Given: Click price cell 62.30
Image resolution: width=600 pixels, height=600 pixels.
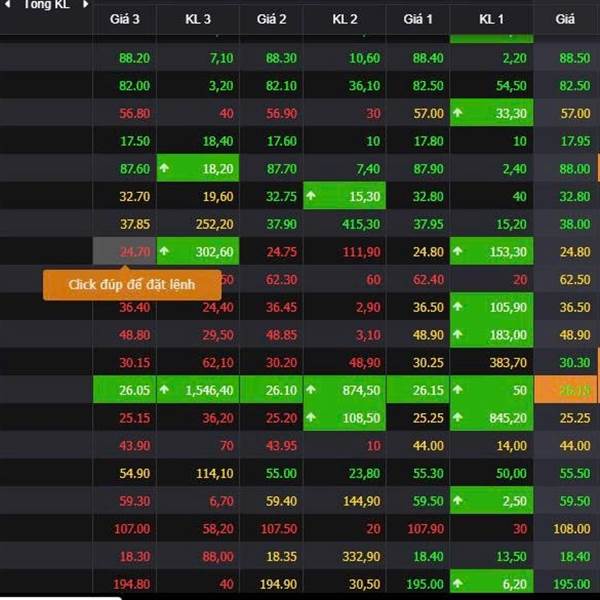Looking at the screenshot, I should 271,279.
